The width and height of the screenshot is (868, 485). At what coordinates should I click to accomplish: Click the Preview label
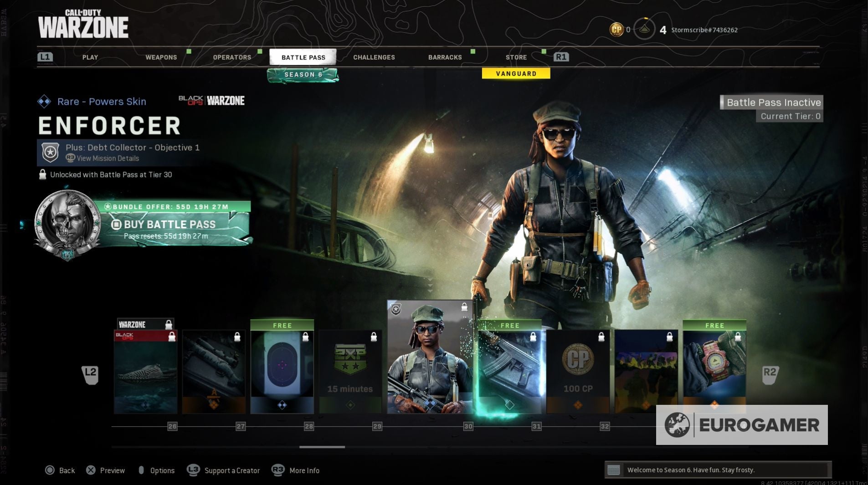[113, 470]
